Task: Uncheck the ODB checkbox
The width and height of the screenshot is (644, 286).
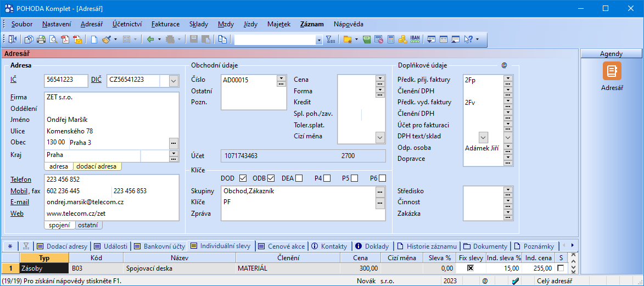Action: [271, 178]
